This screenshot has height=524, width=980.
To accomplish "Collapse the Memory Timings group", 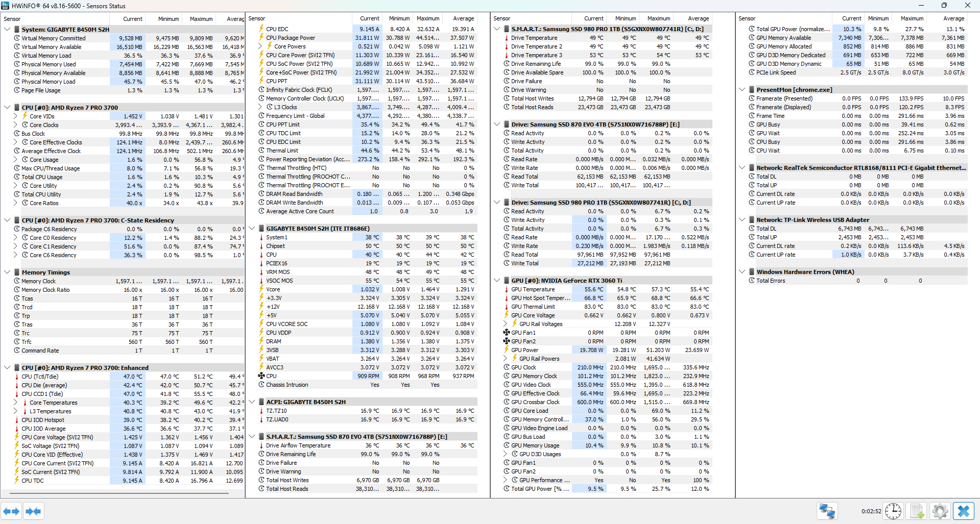I will click(7, 272).
